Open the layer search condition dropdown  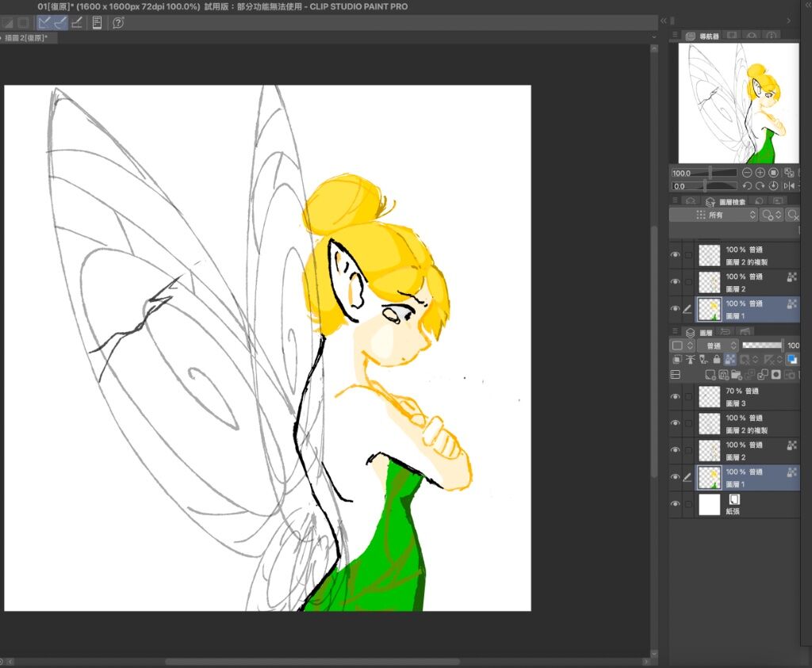click(x=772, y=215)
